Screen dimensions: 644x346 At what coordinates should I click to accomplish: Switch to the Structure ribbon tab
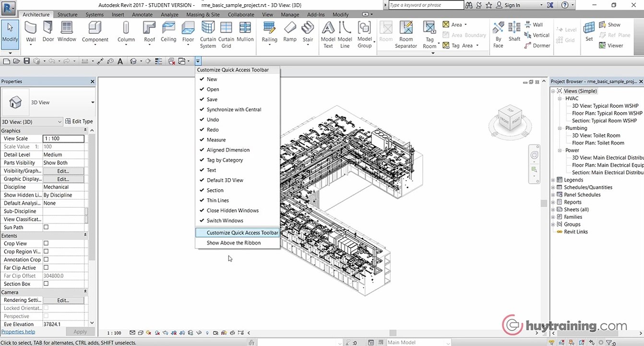(67, 14)
